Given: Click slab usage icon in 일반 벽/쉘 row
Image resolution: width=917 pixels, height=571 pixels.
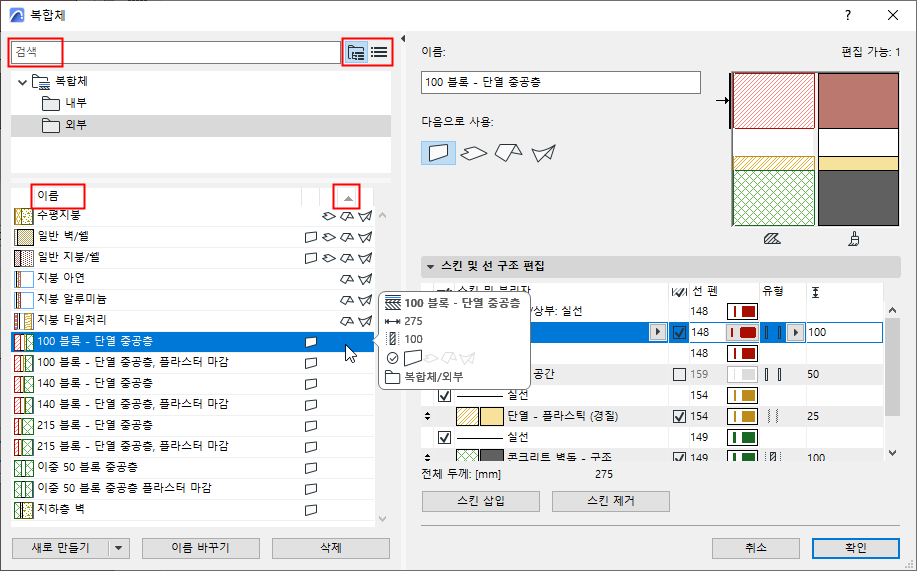Looking at the screenshot, I should tap(329, 237).
